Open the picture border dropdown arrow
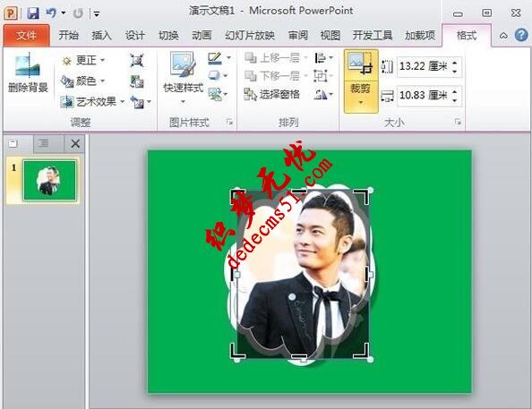The width and height of the screenshot is (532, 409). (228, 58)
